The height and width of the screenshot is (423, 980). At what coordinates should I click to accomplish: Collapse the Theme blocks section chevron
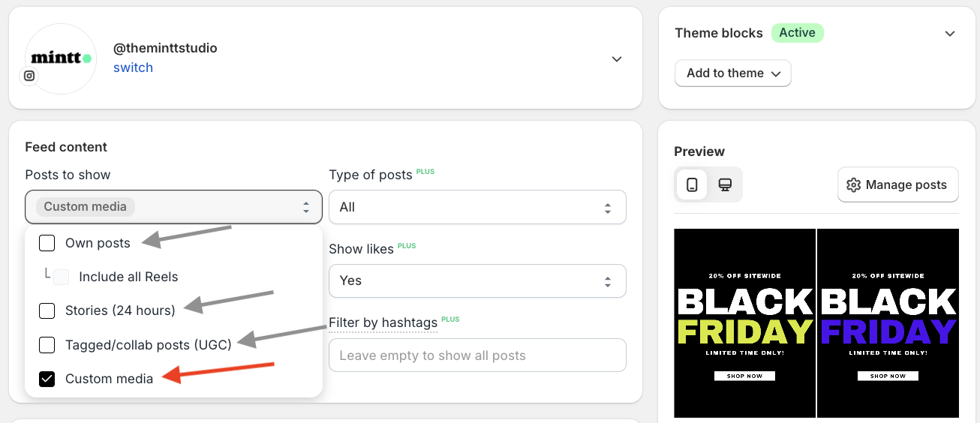tap(950, 34)
